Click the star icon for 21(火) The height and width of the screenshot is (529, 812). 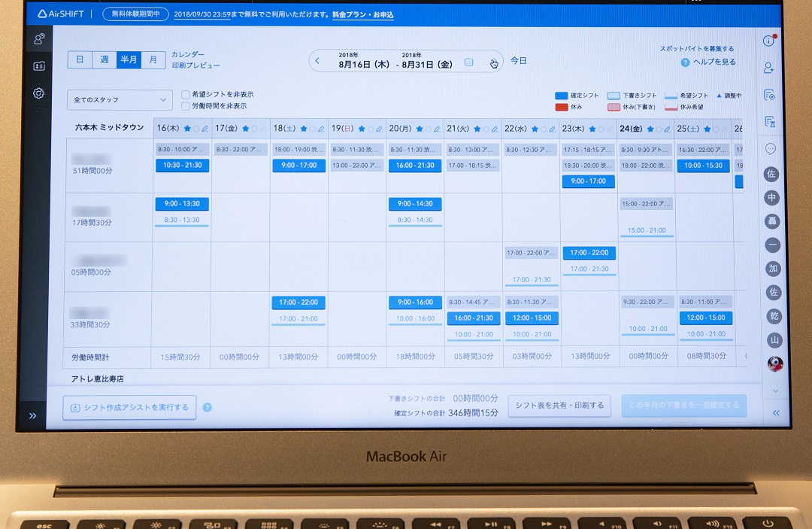[x=477, y=129]
